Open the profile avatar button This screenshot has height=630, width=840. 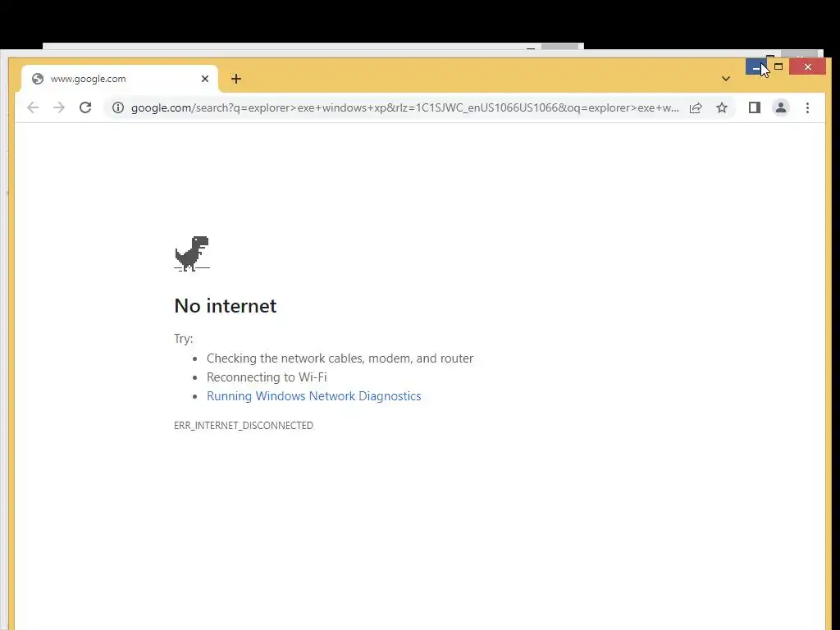pos(781,107)
